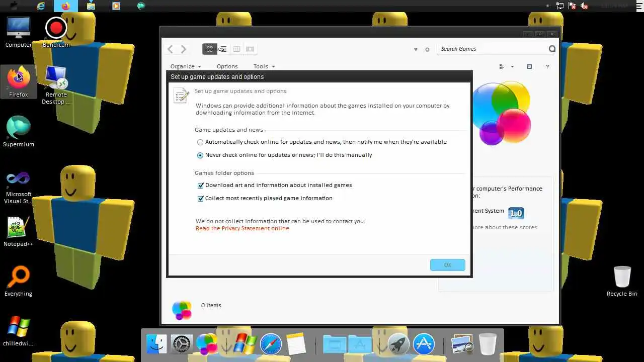The image size is (644, 362).
Task: Open the Computer desktop icon
Action: pos(19,33)
